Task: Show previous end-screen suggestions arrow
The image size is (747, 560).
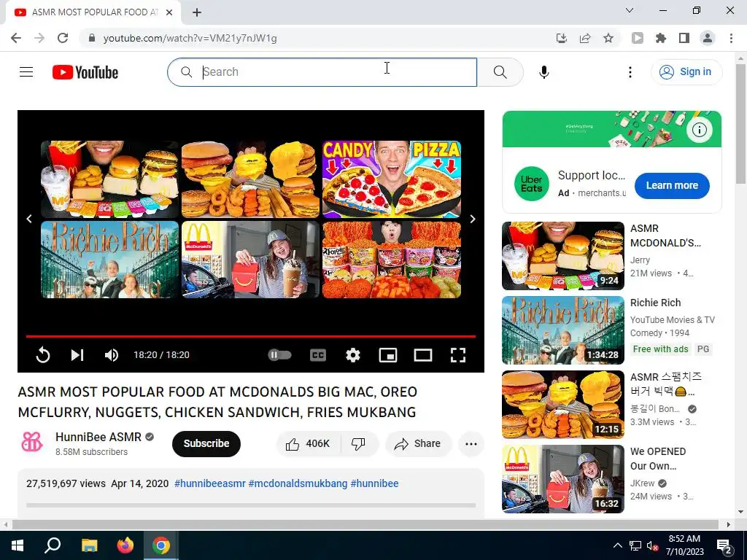Action: [29, 219]
